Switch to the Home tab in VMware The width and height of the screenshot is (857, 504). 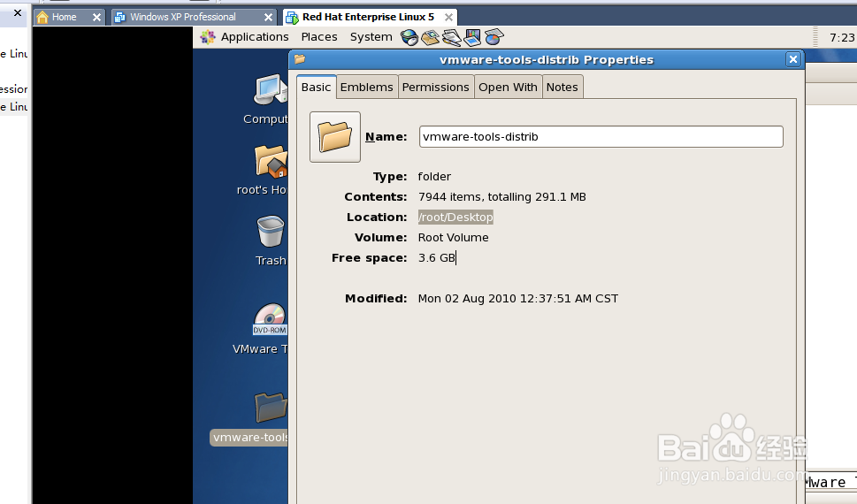click(x=64, y=17)
